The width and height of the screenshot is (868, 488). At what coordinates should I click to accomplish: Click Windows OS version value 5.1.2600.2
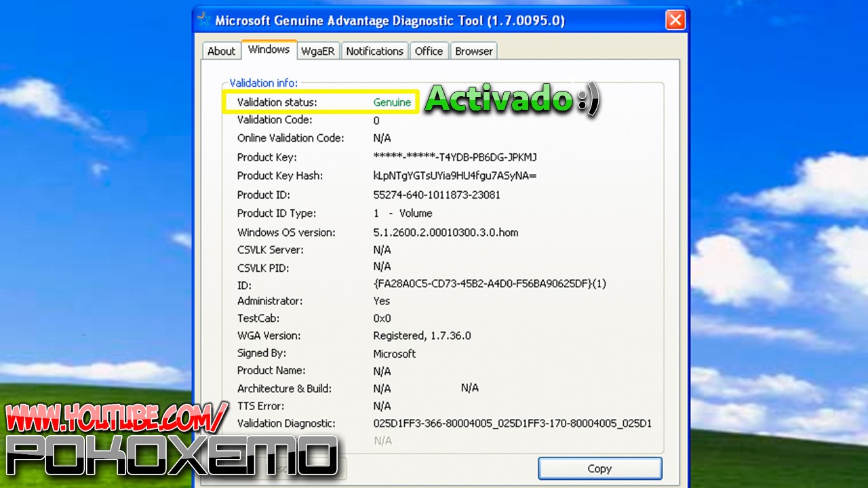446,232
